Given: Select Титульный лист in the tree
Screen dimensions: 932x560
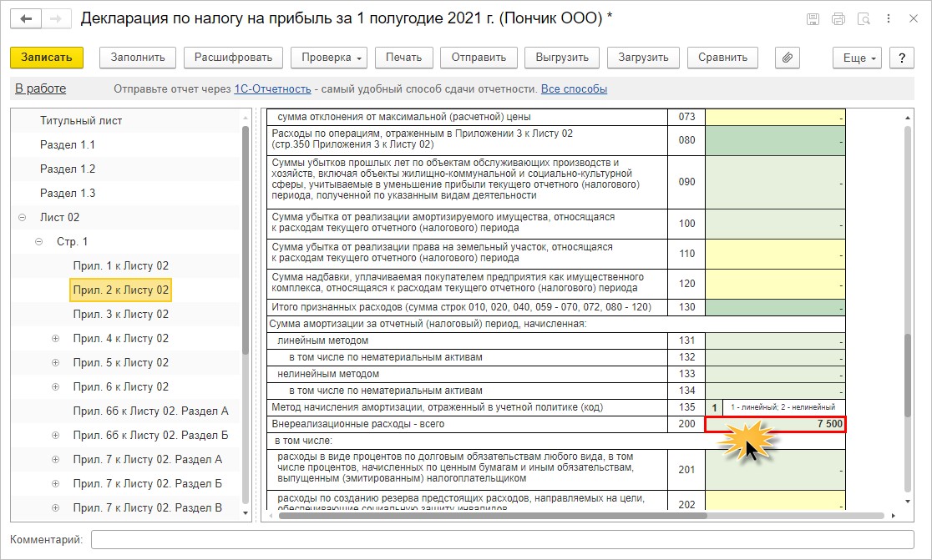Looking at the screenshot, I should [x=81, y=120].
